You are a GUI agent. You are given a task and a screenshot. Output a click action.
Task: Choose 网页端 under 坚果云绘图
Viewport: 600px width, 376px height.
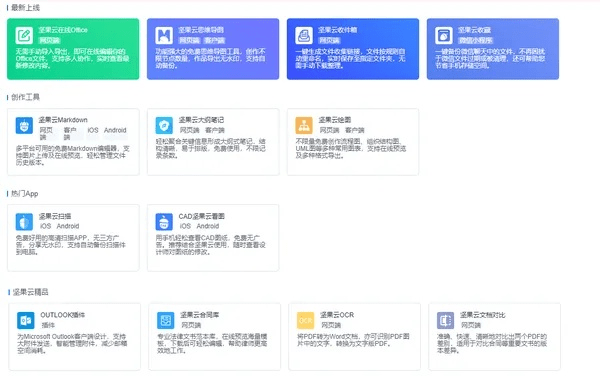click(x=329, y=130)
